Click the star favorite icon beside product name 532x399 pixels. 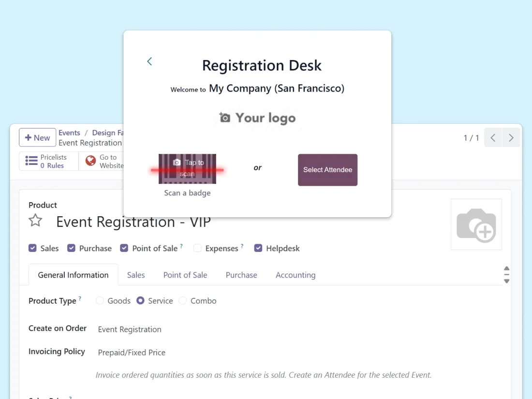tap(35, 221)
